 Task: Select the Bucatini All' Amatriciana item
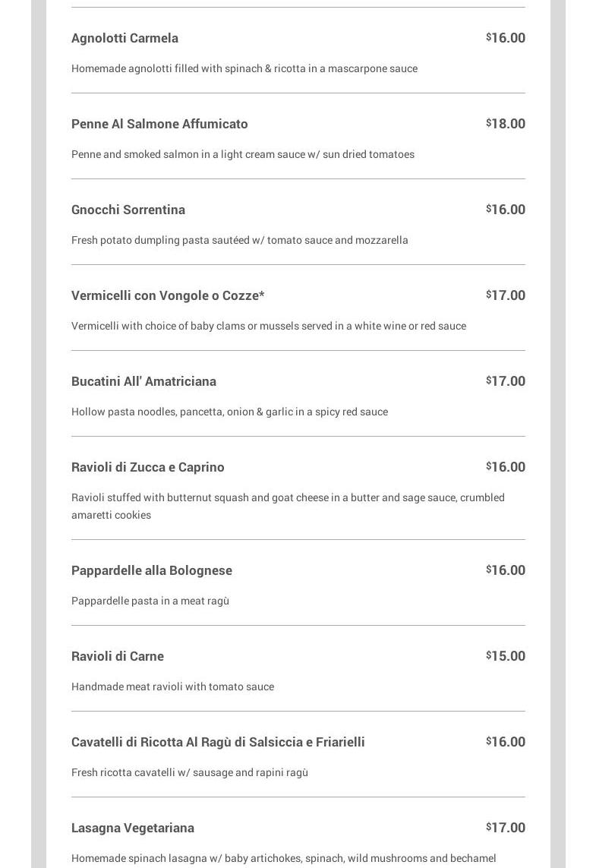pyautogui.click(x=143, y=381)
